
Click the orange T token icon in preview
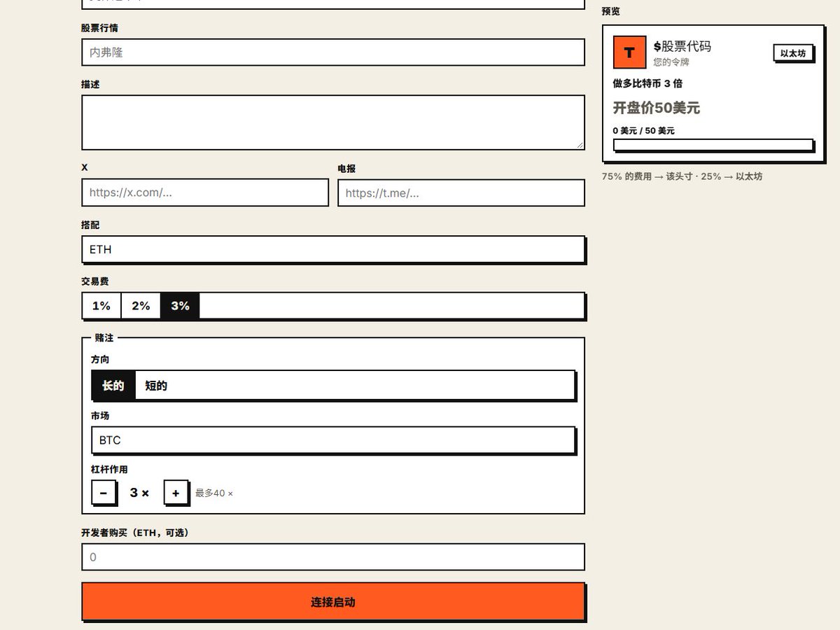(629, 52)
